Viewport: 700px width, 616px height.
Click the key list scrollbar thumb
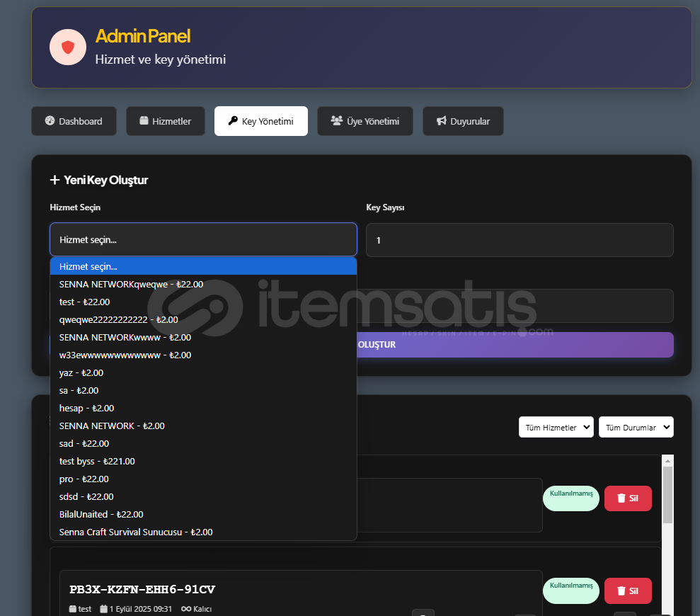click(x=667, y=495)
